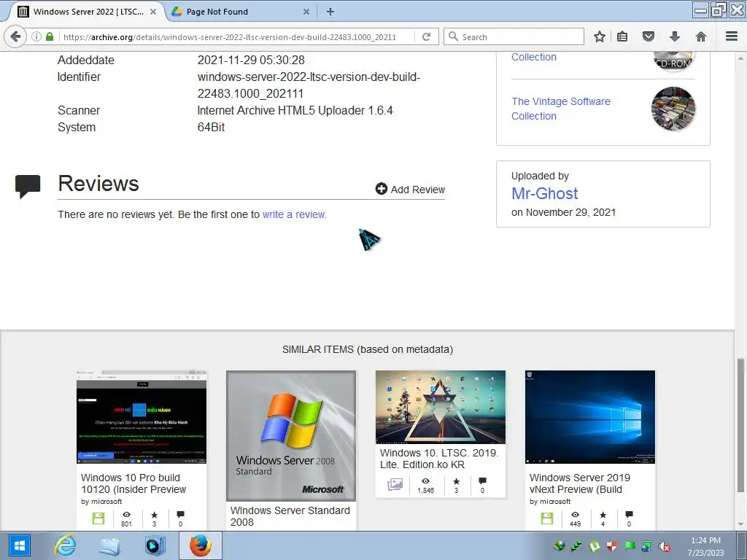747x560 pixels.
Task: Open Windows 10 LTSC 2019 Lite thumbnail
Action: (x=441, y=407)
